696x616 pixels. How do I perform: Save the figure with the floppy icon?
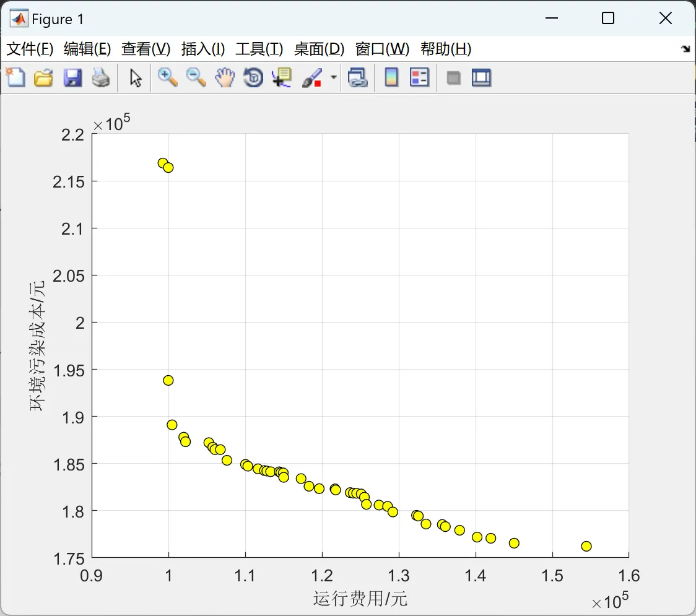(72, 77)
